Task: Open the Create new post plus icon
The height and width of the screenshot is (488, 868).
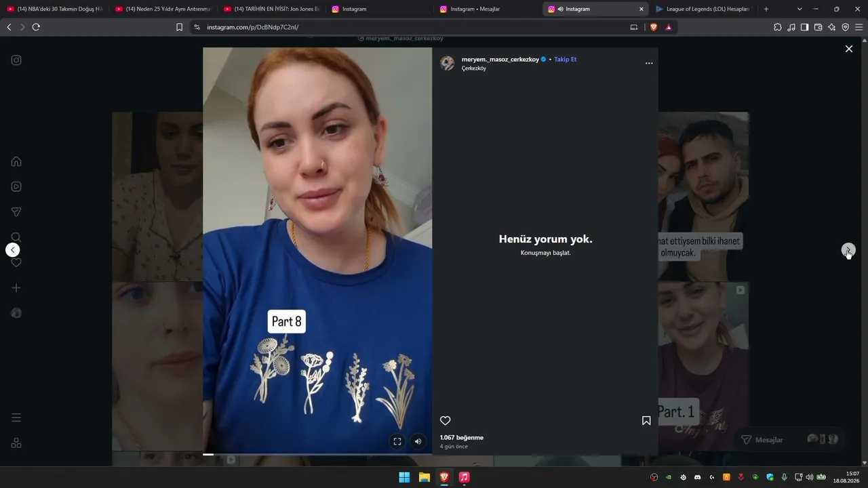Action: 16,288
